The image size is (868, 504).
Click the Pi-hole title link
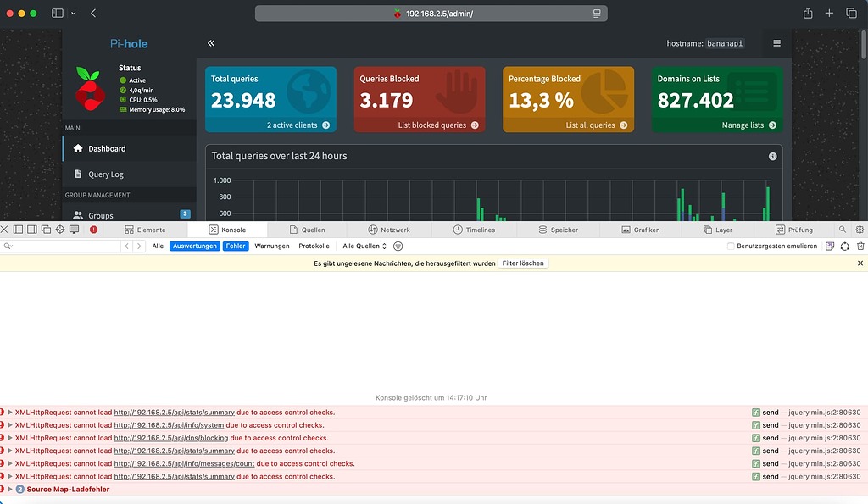click(129, 44)
